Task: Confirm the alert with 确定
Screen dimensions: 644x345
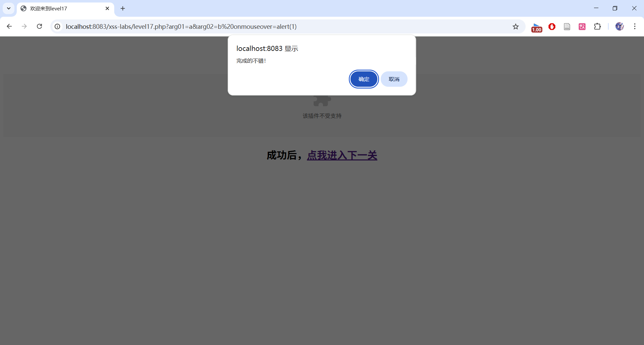Action: [364, 79]
